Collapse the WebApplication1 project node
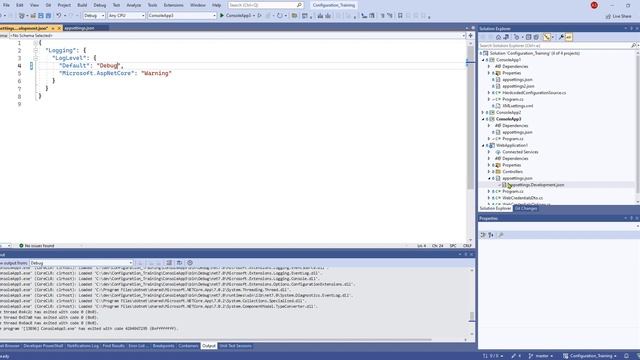This screenshot has width=640, height=360. (483, 145)
